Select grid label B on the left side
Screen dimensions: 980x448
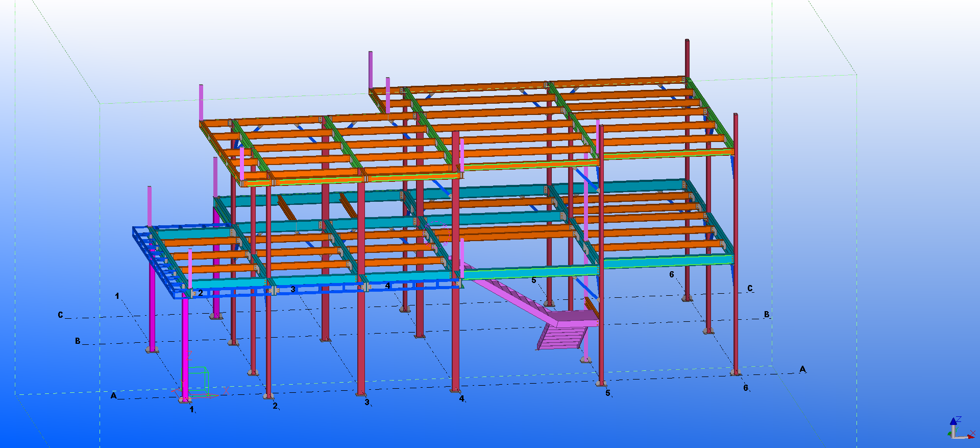coord(78,341)
